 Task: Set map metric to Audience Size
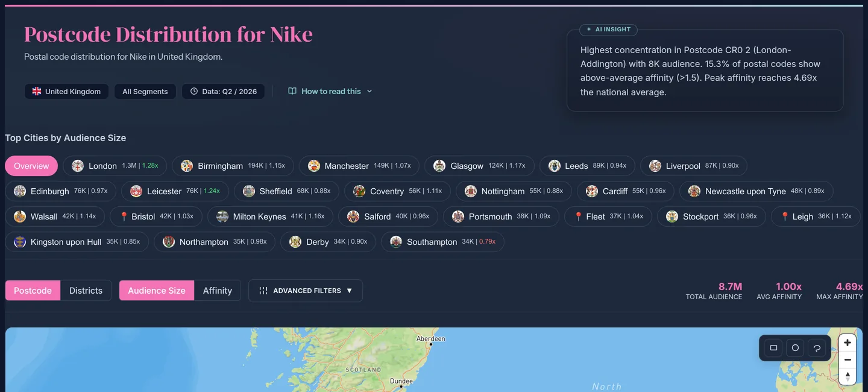157,291
